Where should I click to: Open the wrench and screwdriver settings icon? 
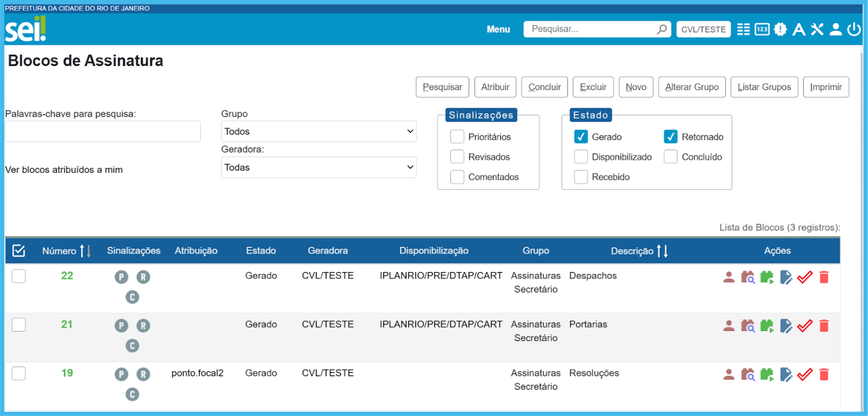coord(817,29)
